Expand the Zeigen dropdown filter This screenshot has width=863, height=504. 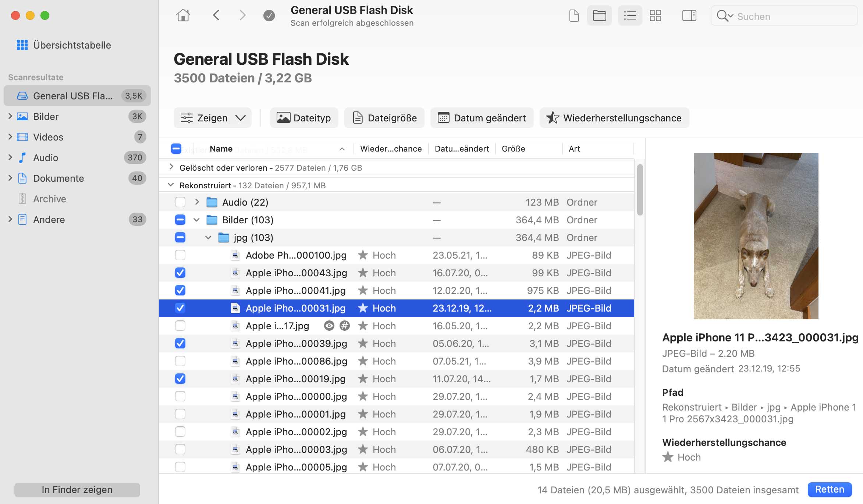click(241, 118)
